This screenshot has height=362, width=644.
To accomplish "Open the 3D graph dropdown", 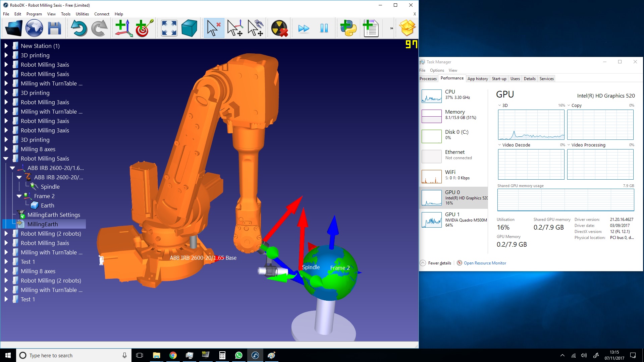I will click(x=499, y=105).
